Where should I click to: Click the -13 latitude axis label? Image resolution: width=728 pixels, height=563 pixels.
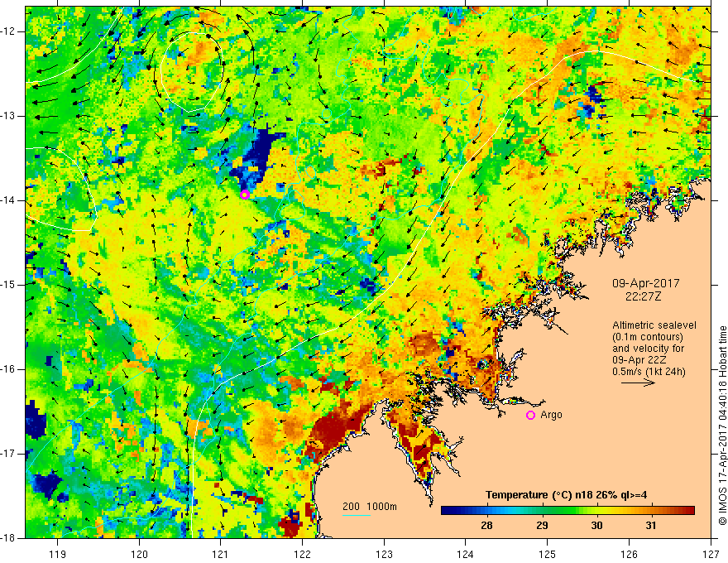click(x=9, y=116)
